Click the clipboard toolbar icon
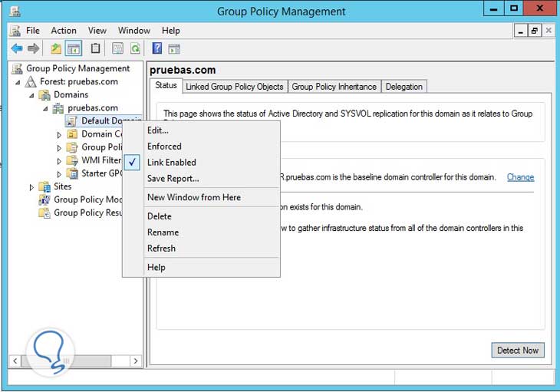 tap(95, 48)
